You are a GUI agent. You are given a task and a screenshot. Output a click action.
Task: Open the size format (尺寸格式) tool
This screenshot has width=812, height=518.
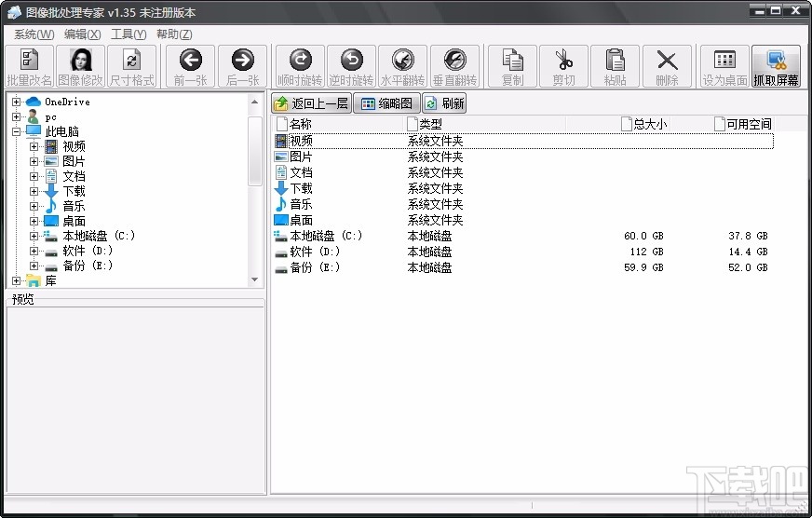point(131,66)
